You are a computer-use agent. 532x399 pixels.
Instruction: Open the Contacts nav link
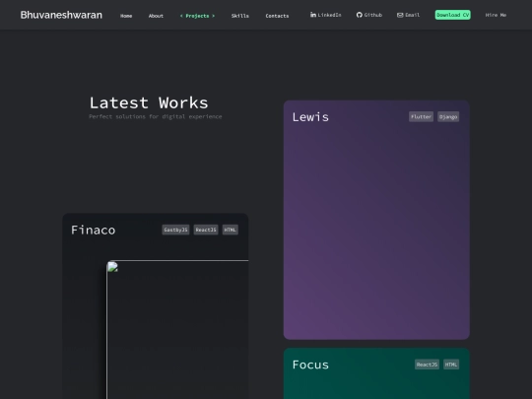coord(277,16)
